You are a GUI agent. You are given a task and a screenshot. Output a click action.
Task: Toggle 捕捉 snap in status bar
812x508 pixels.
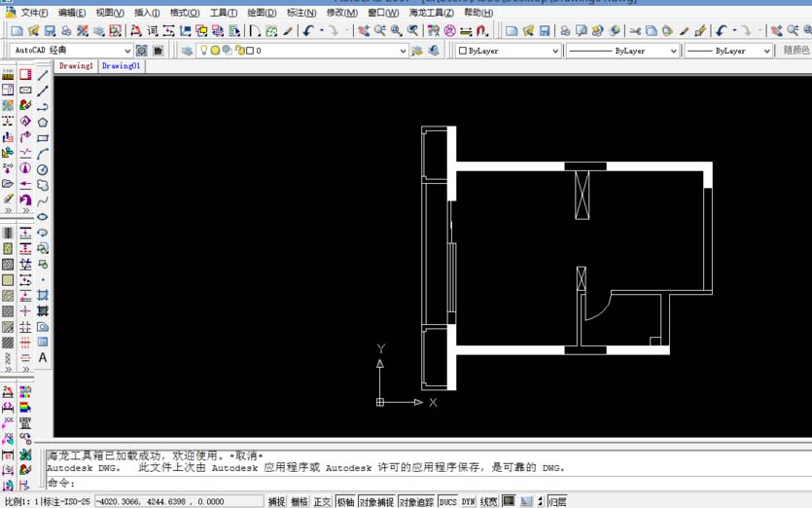(x=276, y=501)
